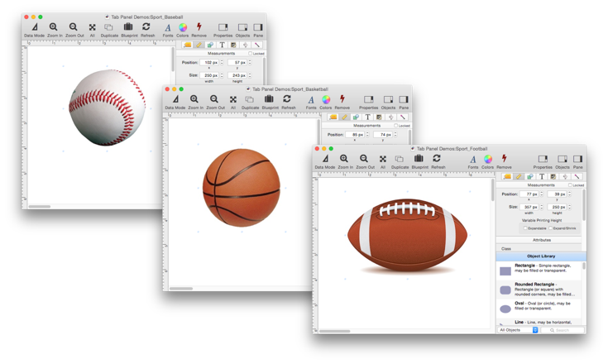Click Zoom In in the Sport_Football window
608x364 pixels.
(345, 161)
